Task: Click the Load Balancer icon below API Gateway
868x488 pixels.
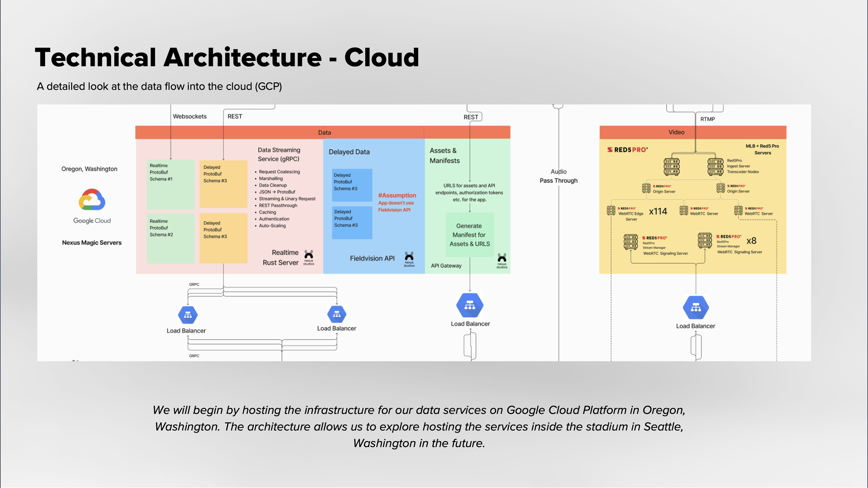Action: [470, 305]
